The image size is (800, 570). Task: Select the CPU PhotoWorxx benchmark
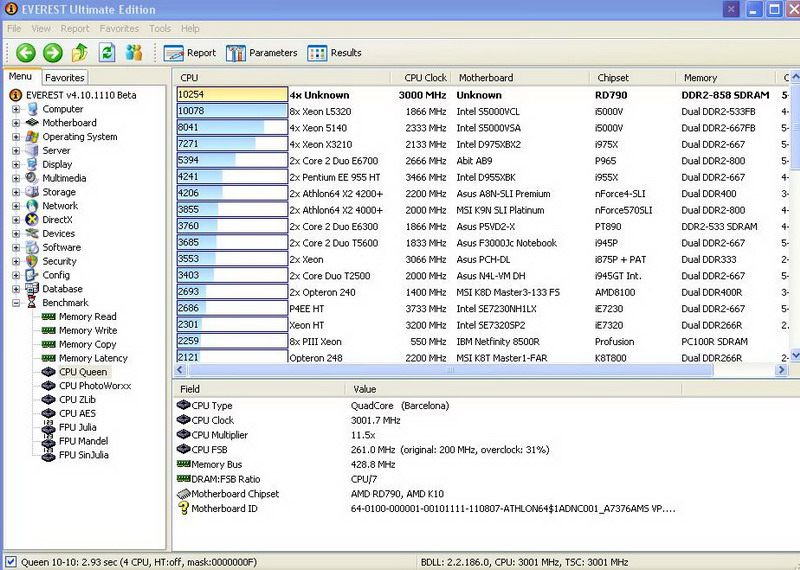coord(95,385)
